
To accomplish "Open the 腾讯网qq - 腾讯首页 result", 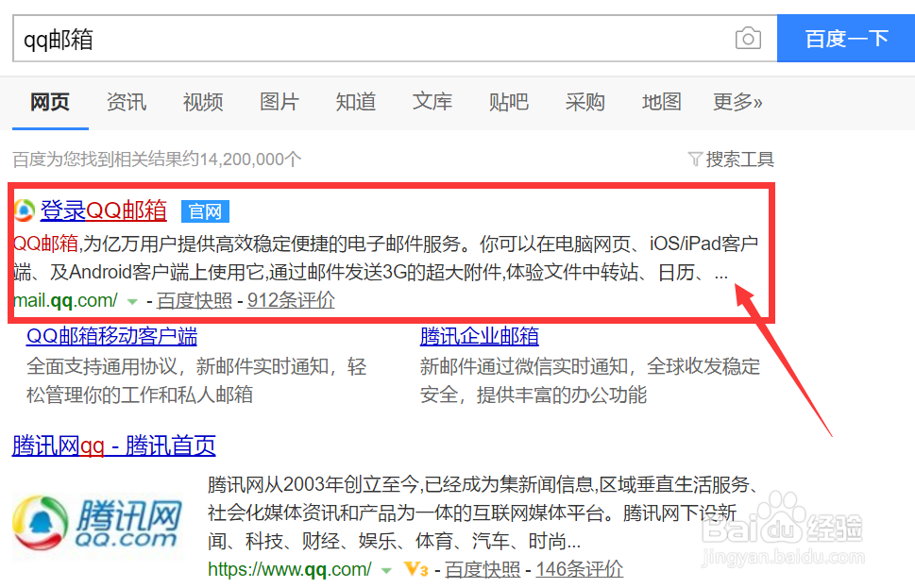I will (x=114, y=445).
